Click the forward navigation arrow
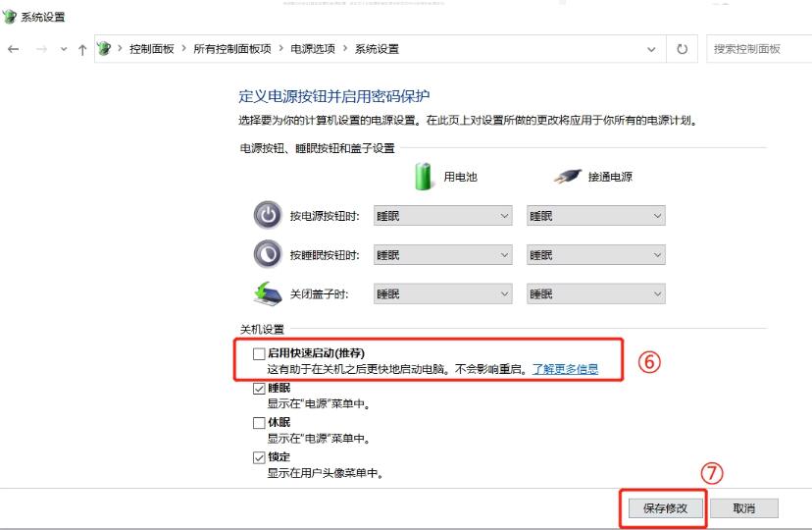The image size is (812, 530). pyautogui.click(x=41, y=49)
